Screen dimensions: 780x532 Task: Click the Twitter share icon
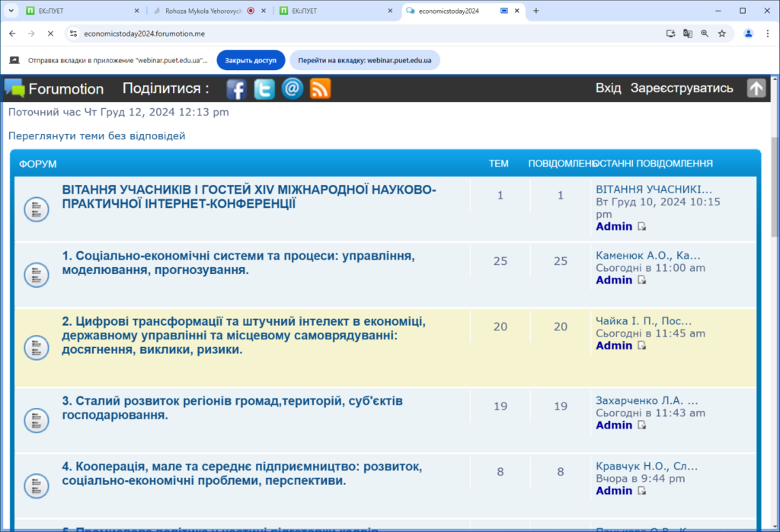tap(264, 89)
